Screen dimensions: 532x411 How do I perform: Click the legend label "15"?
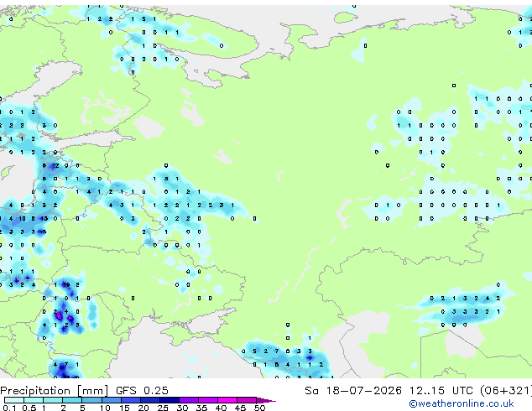click(124, 408)
